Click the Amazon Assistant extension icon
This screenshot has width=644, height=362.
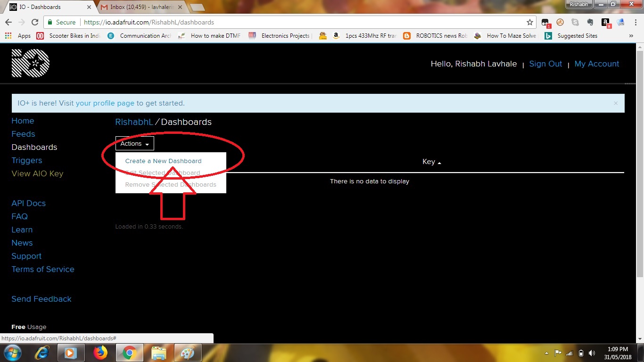point(605,22)
